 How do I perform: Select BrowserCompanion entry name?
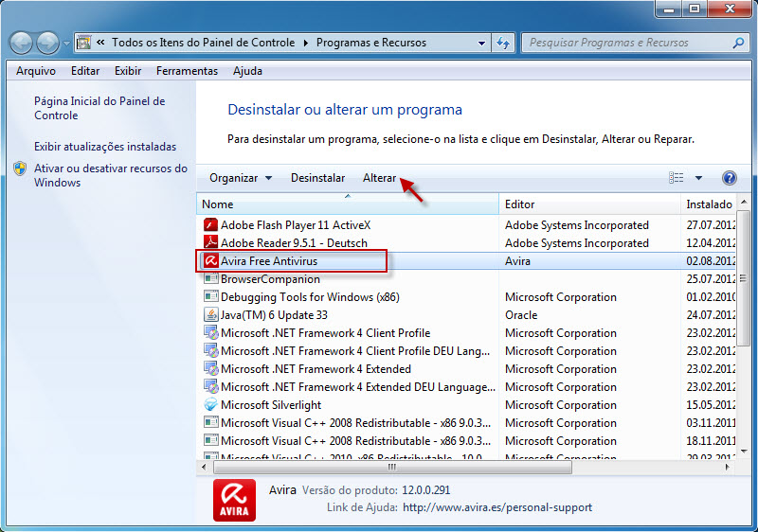270,279
